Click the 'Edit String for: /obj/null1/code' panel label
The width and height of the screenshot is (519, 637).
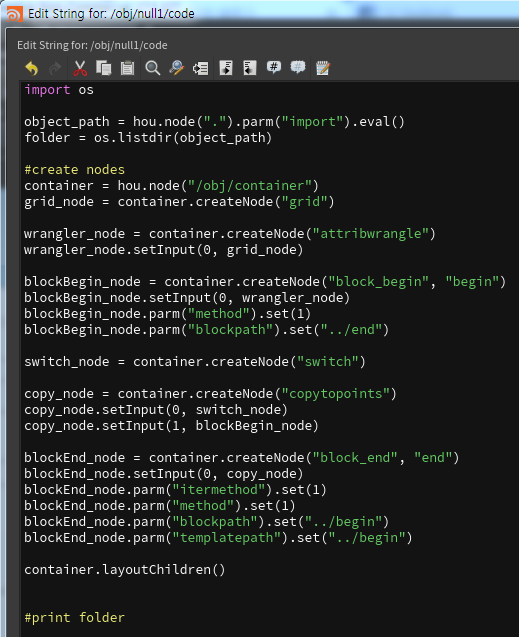click(x=92, y=45)
